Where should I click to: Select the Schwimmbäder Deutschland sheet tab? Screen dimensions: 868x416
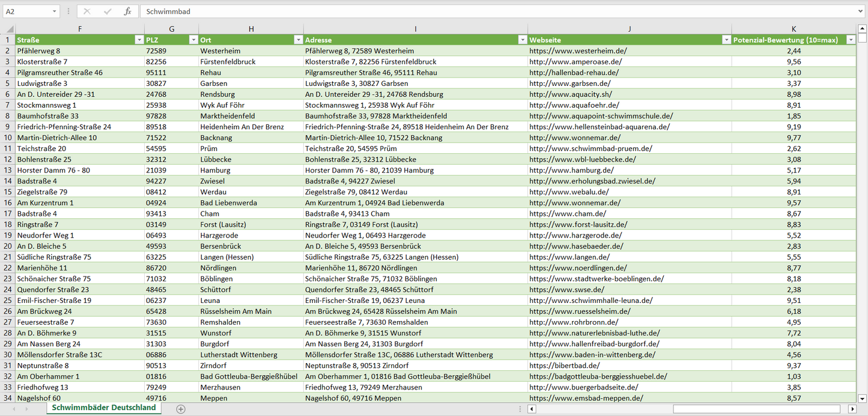pyautogui.click(x=103, y=408)
